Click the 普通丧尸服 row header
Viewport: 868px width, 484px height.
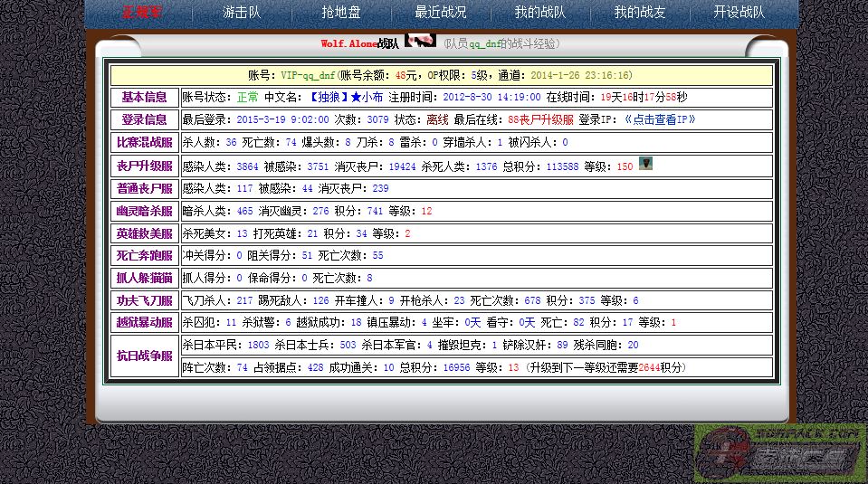[x=145, y=188]
